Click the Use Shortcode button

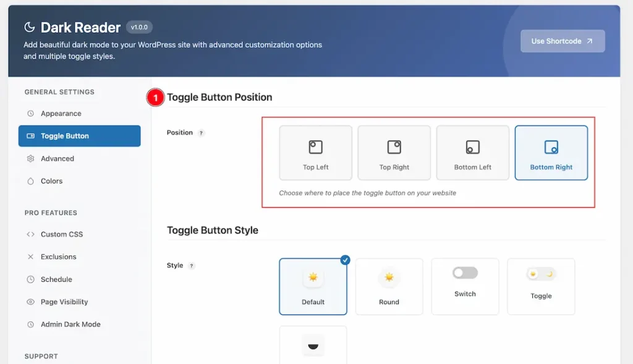tap(563, 41)
